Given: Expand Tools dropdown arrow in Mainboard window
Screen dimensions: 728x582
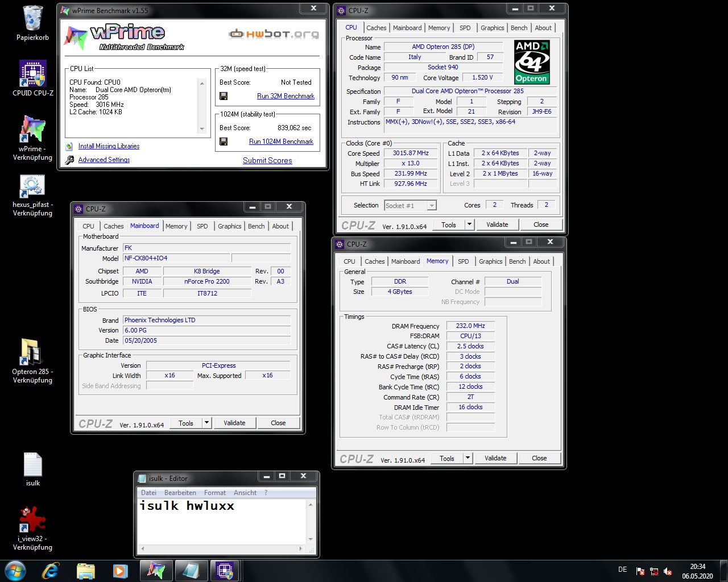Looking at the screenshot, I should (x=207, y=423).
